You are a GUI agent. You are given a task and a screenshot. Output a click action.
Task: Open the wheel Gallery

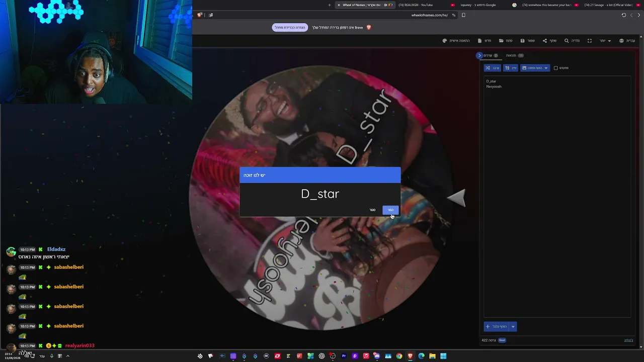click(572, 41)
